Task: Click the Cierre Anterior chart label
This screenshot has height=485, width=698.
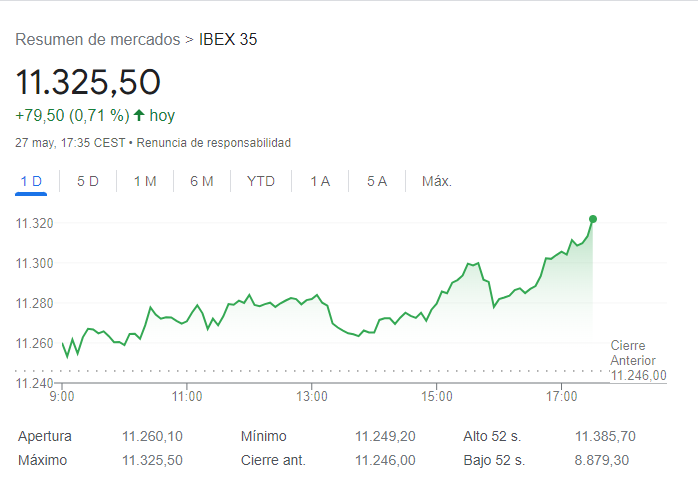Action: point(634,353)
